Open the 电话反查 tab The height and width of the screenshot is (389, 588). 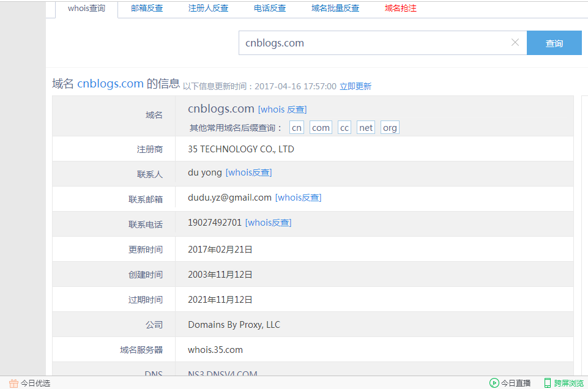pos(270,8)
